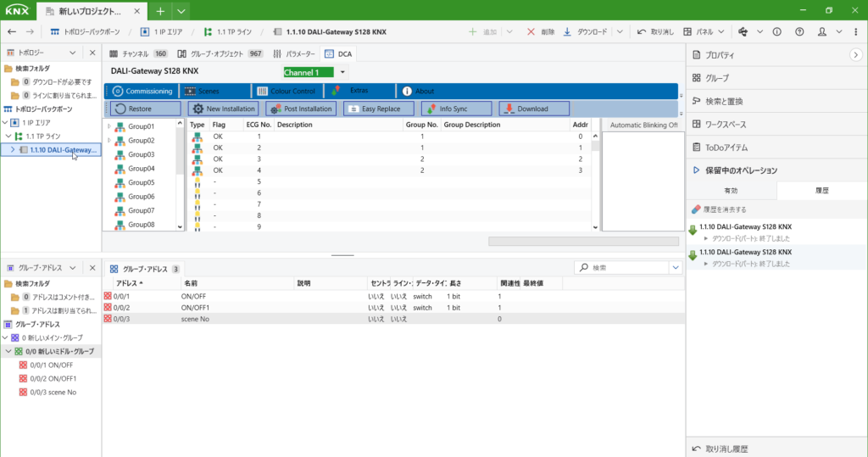Expand the 1.1.10 DALI-Gateway tree node

[13, 149]
